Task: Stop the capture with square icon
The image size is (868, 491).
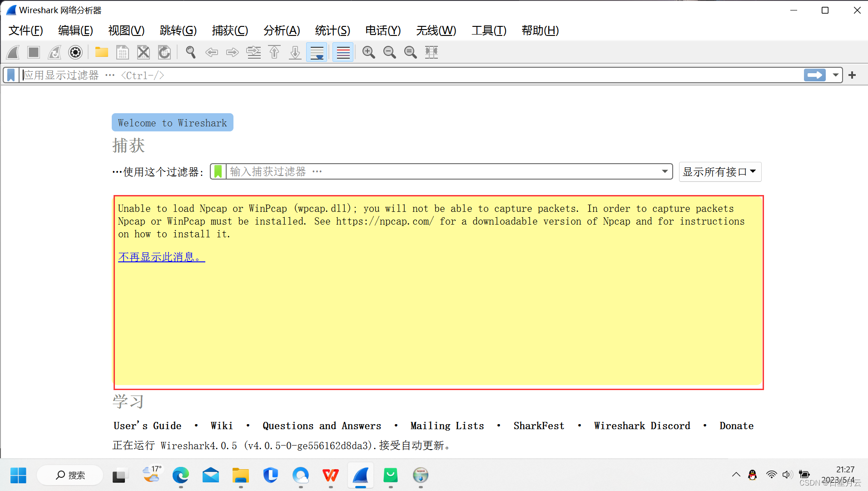Action: coord(34,52)
